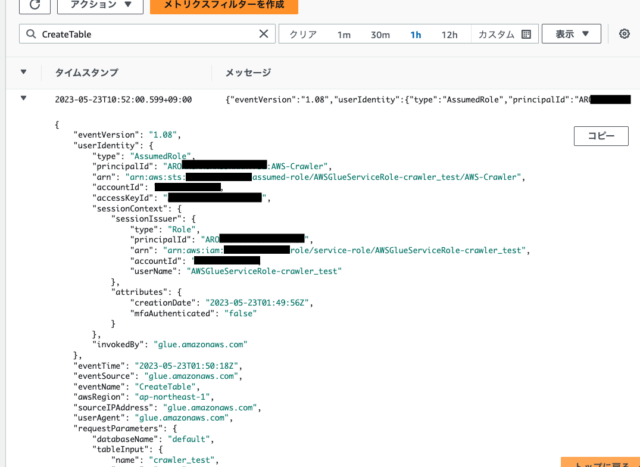Image resolution: width=640 pixels, height=467 pixels.
Task: Click databaseName "default" value
Action: click(189, 439)
